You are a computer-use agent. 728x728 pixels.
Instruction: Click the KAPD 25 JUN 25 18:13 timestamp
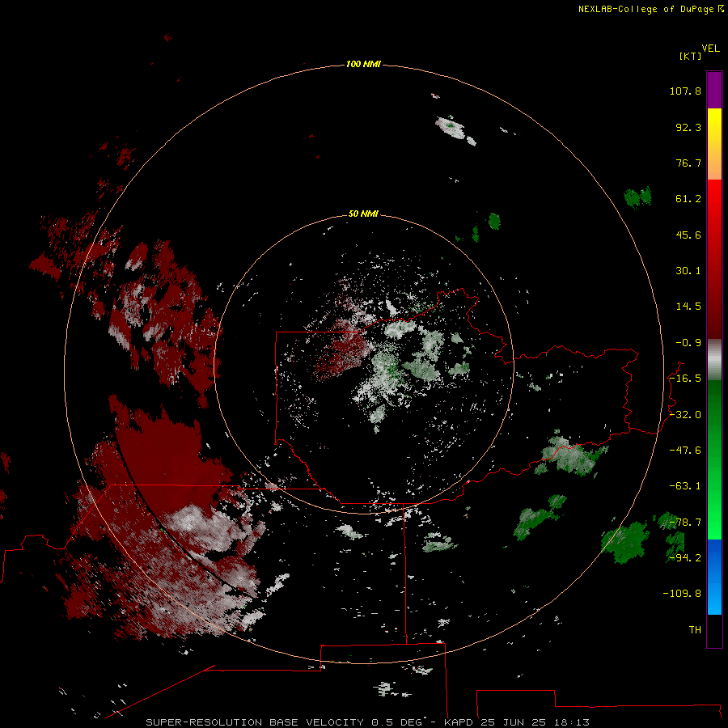(517, 722)
